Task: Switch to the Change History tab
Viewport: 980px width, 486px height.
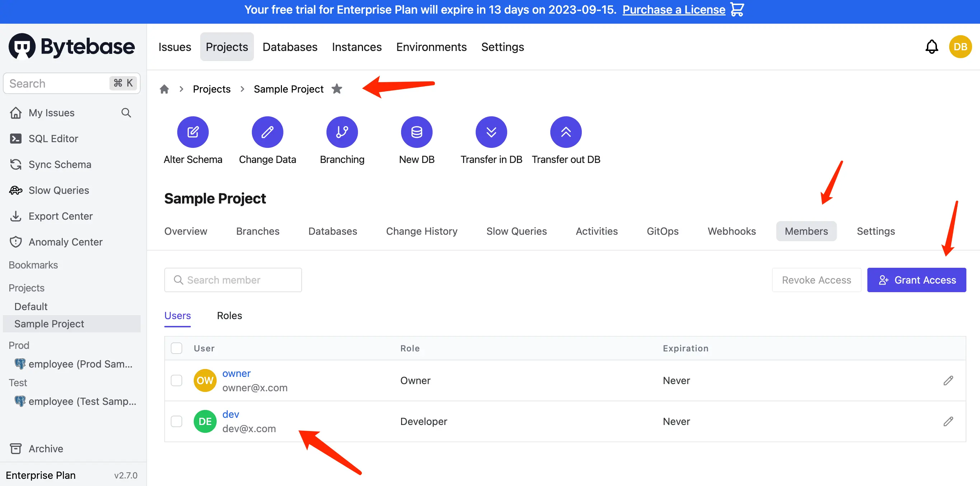Action: tap(421, 232)
